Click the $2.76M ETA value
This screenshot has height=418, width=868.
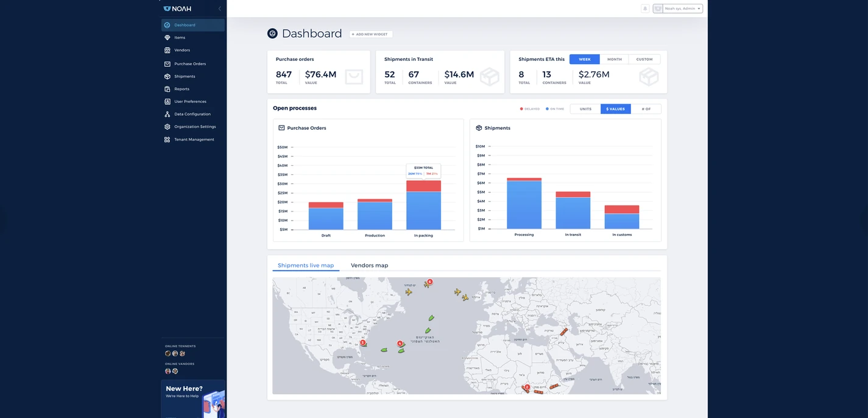[x=594, y=74]
